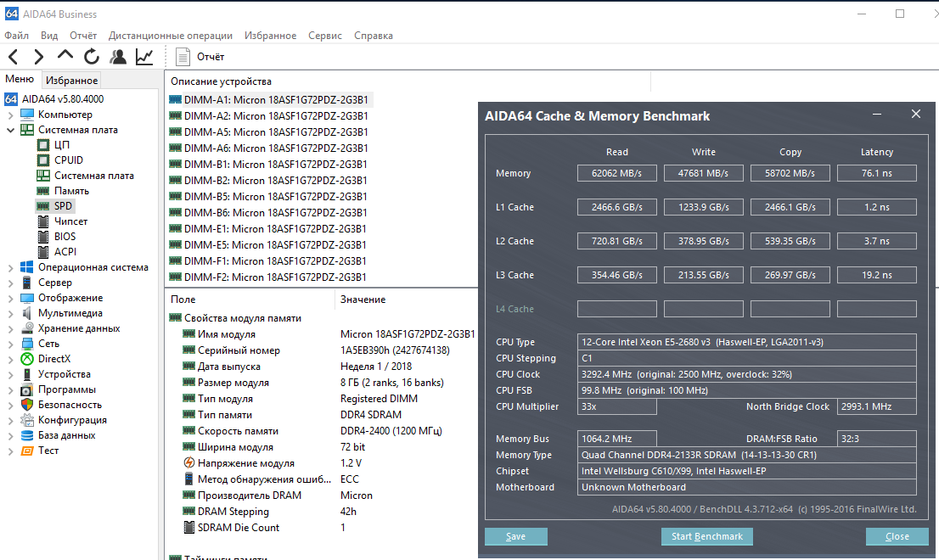
Task: Click the CPU Type value field
Action: point(747,342)
